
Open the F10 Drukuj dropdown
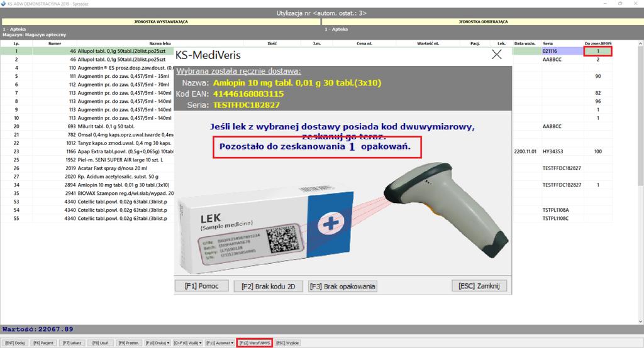[157, 343]
